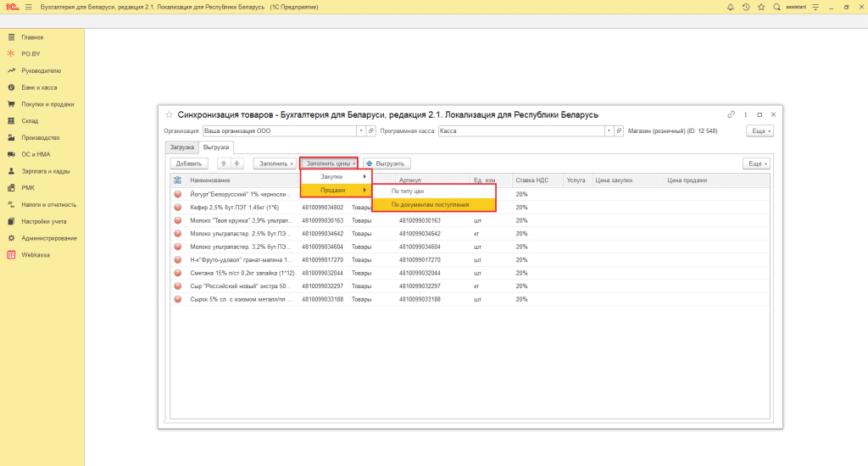Click red status icon of Йогурт row

(x=178, y=194)
